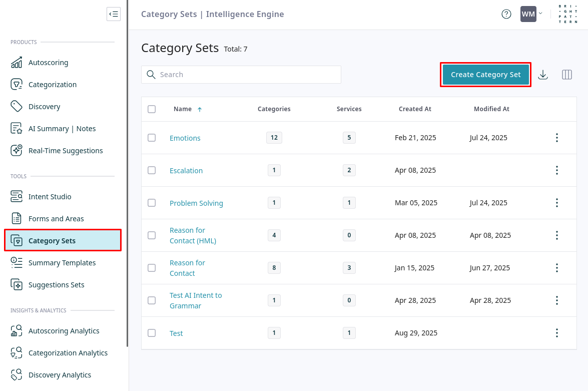The width and height of the screenshot is (588, 391).
Task: Expand the WM user account menu
Action: click(531, 14)
